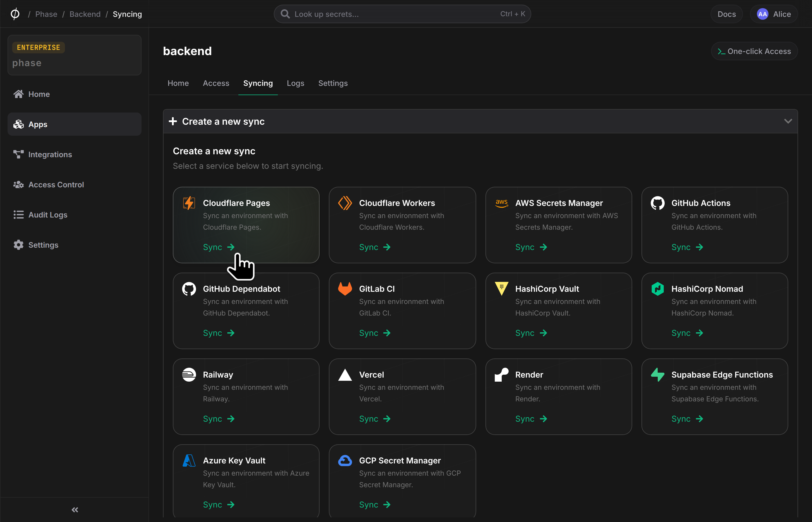Screen dimensions: 812x522
Task: Click the Railway logo icon
Action: (x=189, y=375)
